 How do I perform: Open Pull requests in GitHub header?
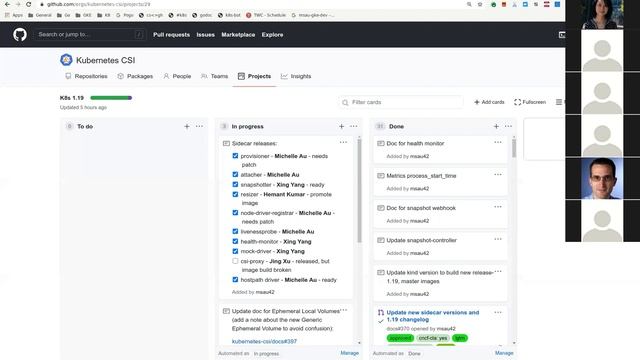click(171, 35)
